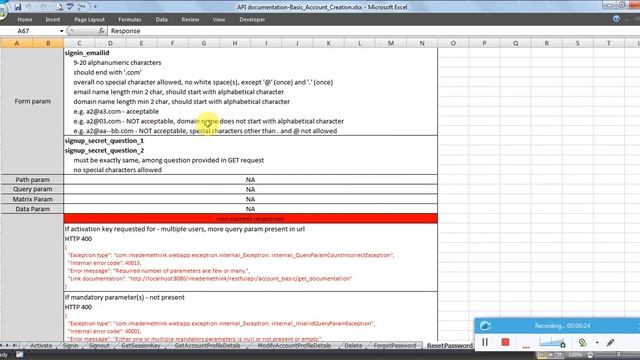Pause the screen recording
The height and width of the screenshot is (360, 640).
[485, 342]
